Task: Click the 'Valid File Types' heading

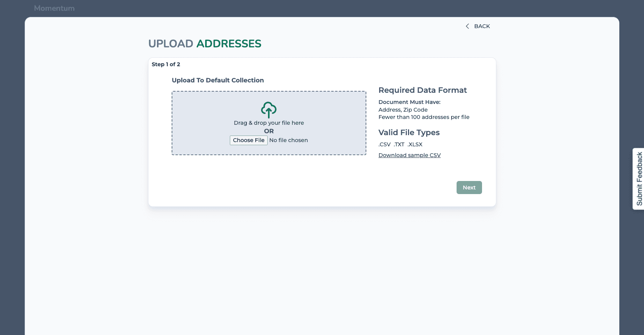Action: [409, 132]
